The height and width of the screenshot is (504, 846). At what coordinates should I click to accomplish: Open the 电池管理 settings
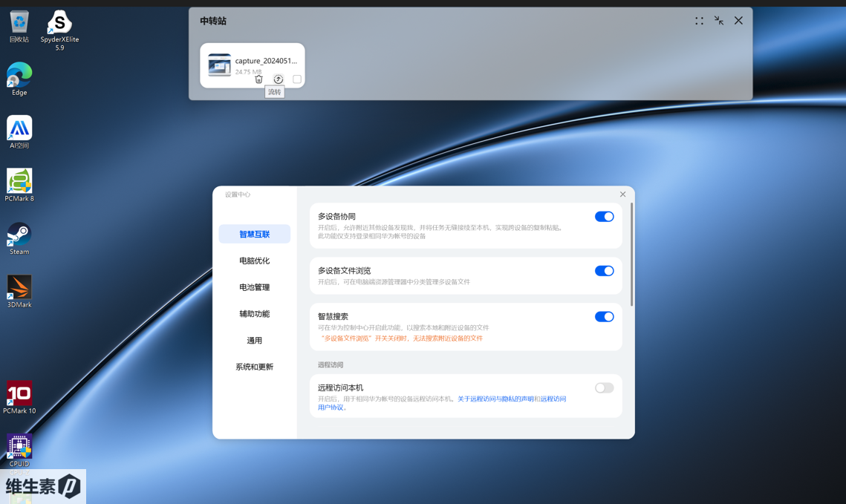pos(254,287)
